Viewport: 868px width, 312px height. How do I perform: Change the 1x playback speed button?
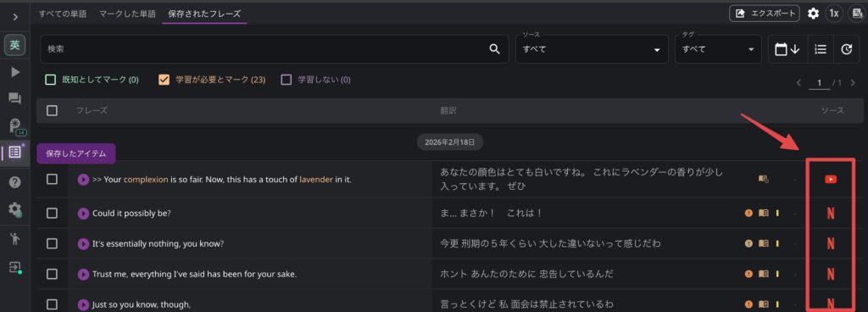coord(834,14)
